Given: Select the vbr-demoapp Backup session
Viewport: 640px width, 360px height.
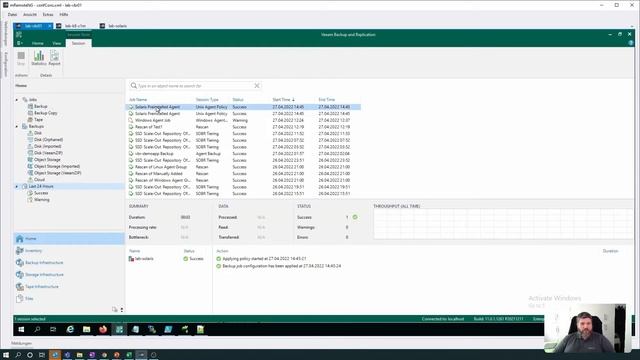Looking at the screenshot, I should [243, 153].
